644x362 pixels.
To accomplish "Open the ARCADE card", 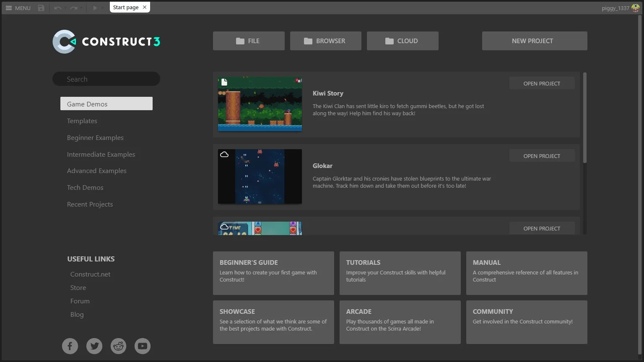I will 400,322.
